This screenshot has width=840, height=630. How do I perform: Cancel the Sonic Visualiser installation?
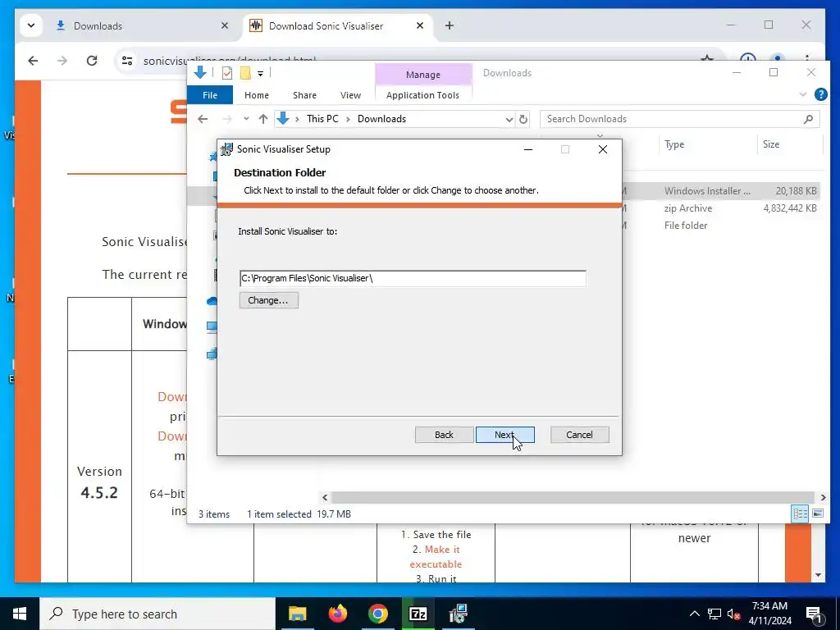(x=579, y=435)
